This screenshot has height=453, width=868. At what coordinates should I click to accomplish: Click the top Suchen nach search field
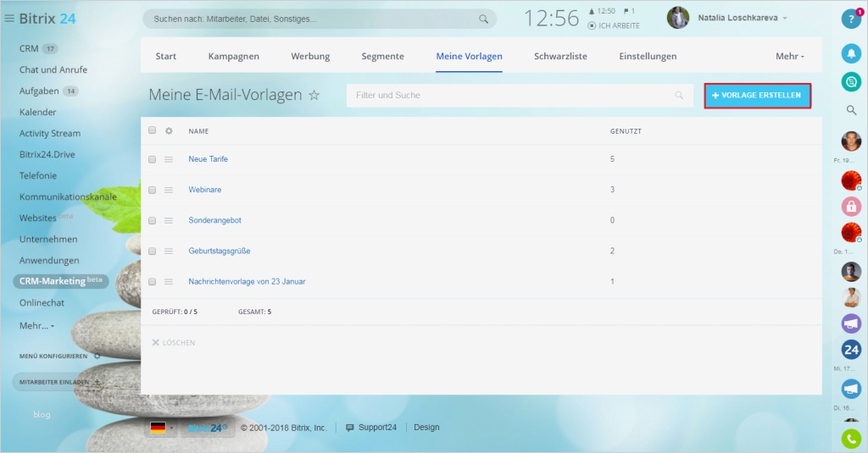pos(320,19)
